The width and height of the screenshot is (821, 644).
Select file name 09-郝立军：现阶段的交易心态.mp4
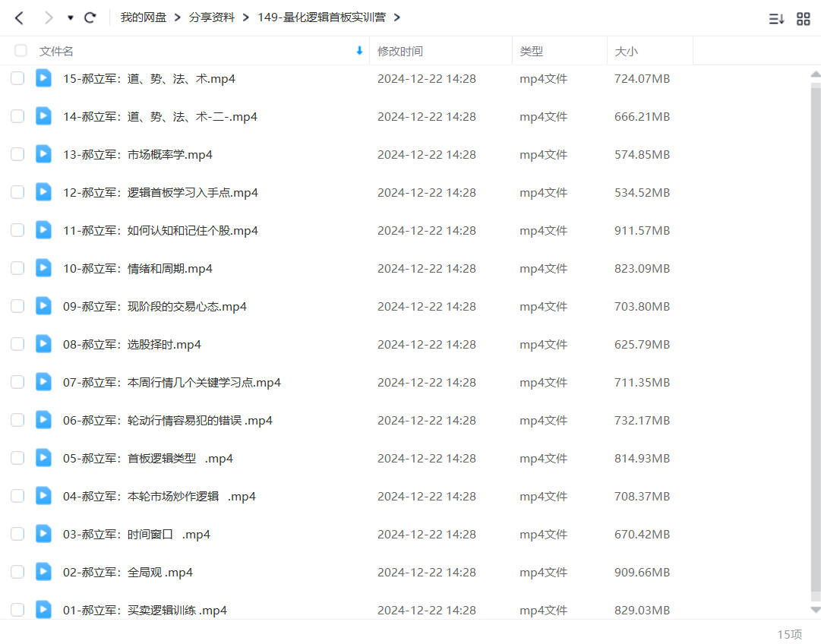point(155,307)
